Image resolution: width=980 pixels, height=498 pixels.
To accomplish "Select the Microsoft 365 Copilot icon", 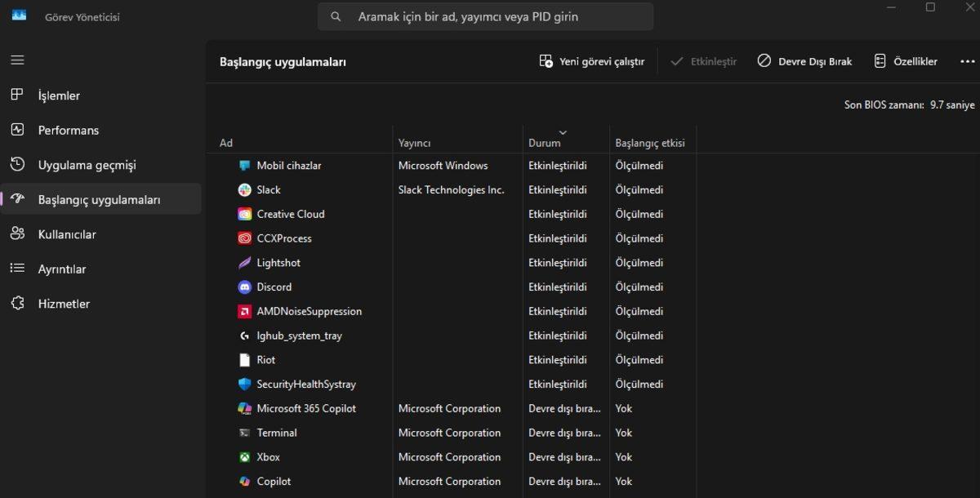I will tap(244, 409).
